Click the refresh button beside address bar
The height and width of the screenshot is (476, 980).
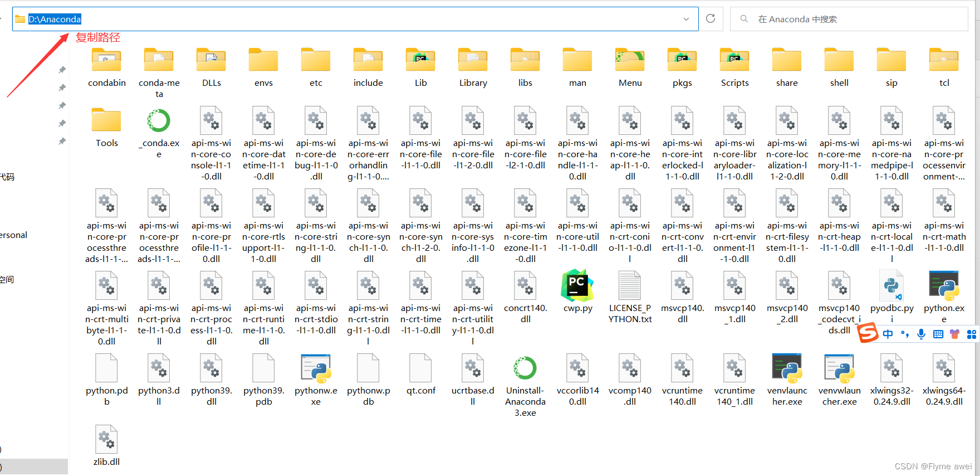[710, 19]
